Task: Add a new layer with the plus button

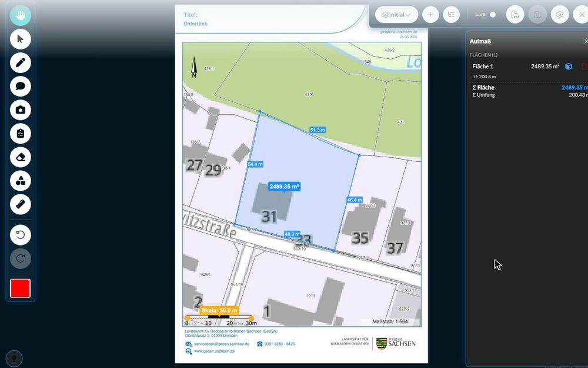Action: 430,15
